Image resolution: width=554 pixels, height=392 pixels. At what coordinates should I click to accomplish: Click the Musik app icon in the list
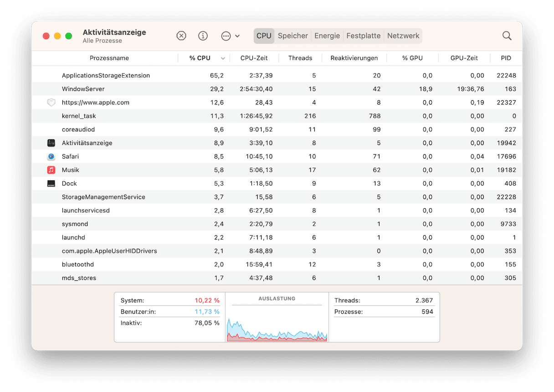(51, 170)
